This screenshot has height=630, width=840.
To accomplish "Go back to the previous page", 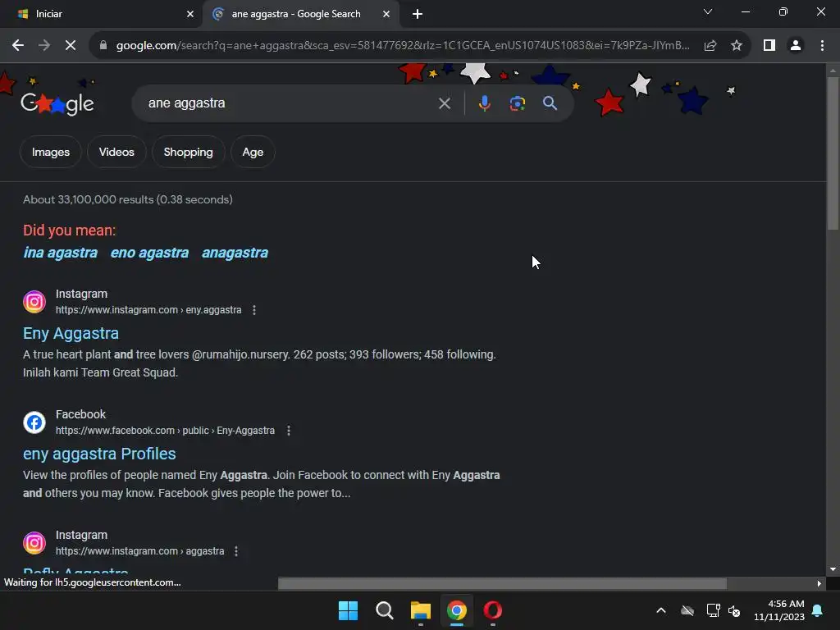I will pyautogui.click(x=18, y=46).
